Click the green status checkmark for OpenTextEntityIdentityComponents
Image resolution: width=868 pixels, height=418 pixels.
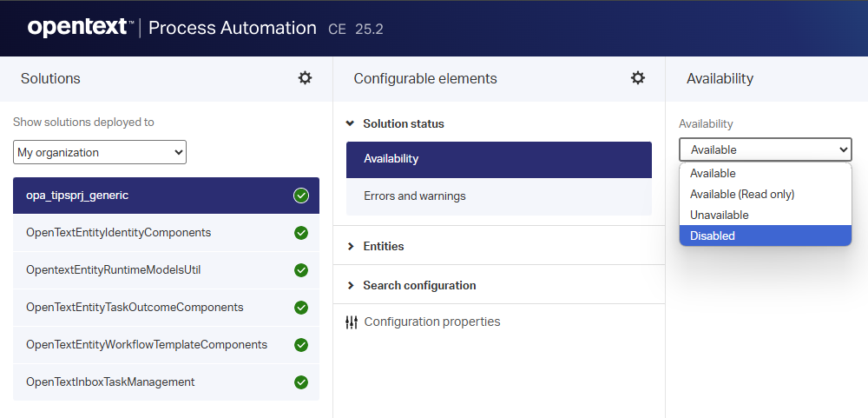tap(301, 233)
